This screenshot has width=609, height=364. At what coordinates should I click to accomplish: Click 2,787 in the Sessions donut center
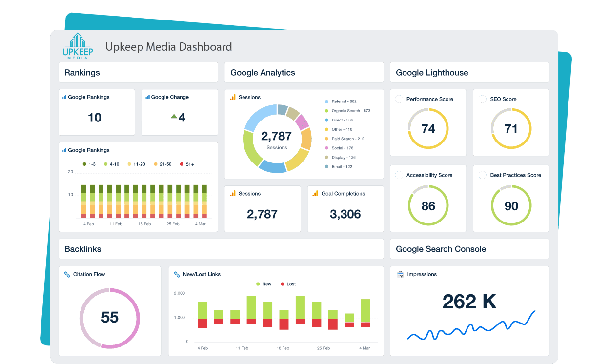276,136
